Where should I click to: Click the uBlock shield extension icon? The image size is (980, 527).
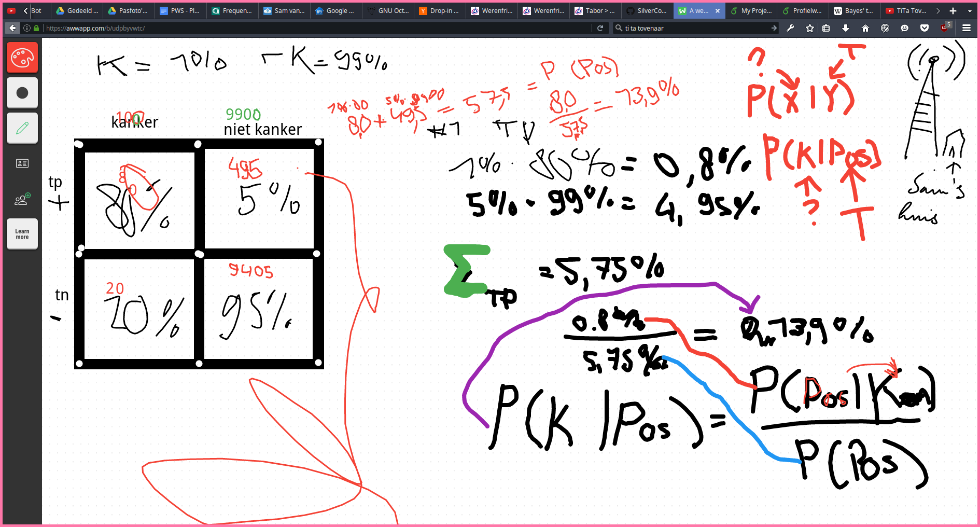coord(944,28)
